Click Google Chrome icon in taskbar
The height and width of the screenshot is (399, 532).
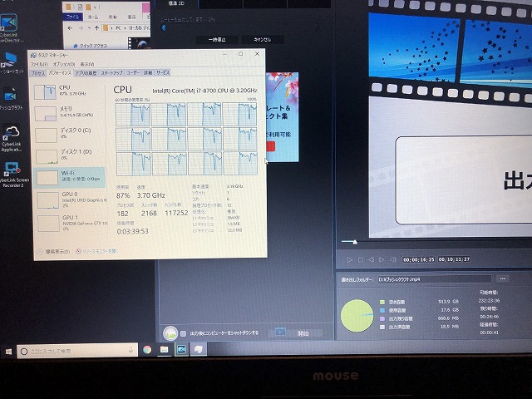[147, 349]
